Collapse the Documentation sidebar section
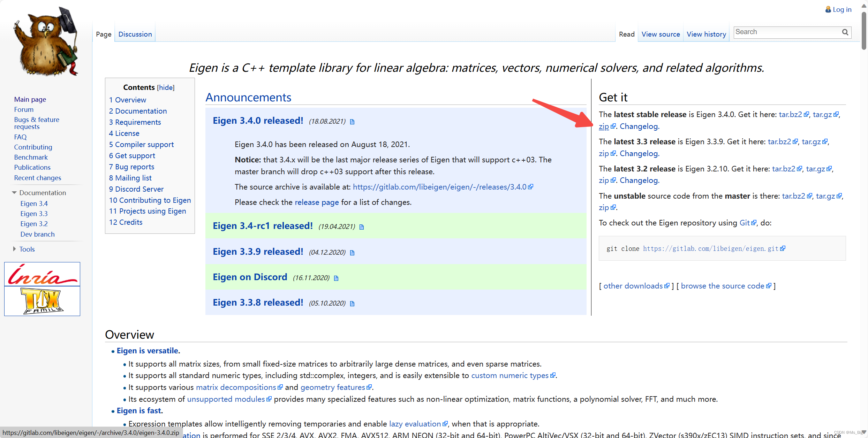Viewport: 868px width, 438px height. tap(14, 192)
